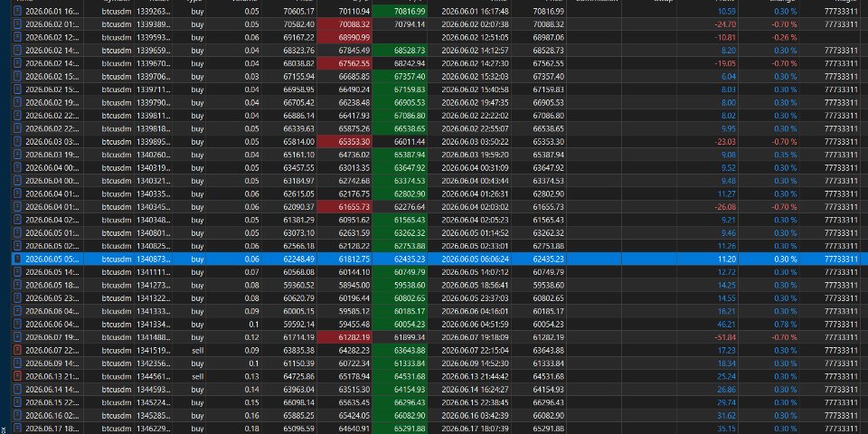Select the buy order icon for ticket 1340345

pos(17,206)
